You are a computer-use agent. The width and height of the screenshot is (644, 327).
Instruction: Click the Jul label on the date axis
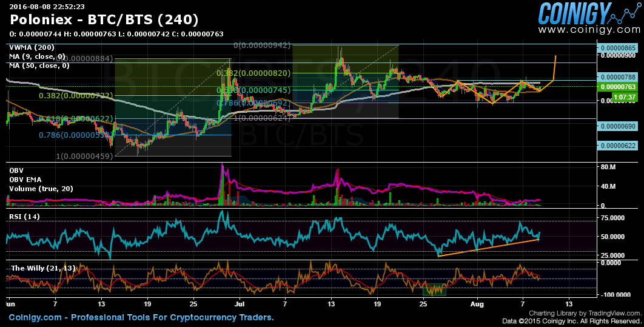pyautogui.click(x=240, y=305)
